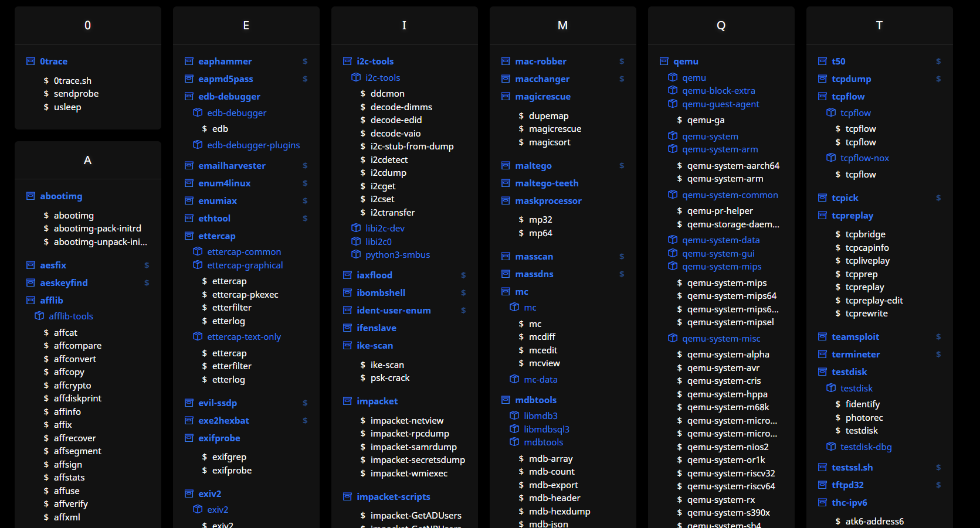Click the photorec command entry

tap(864, 417)
